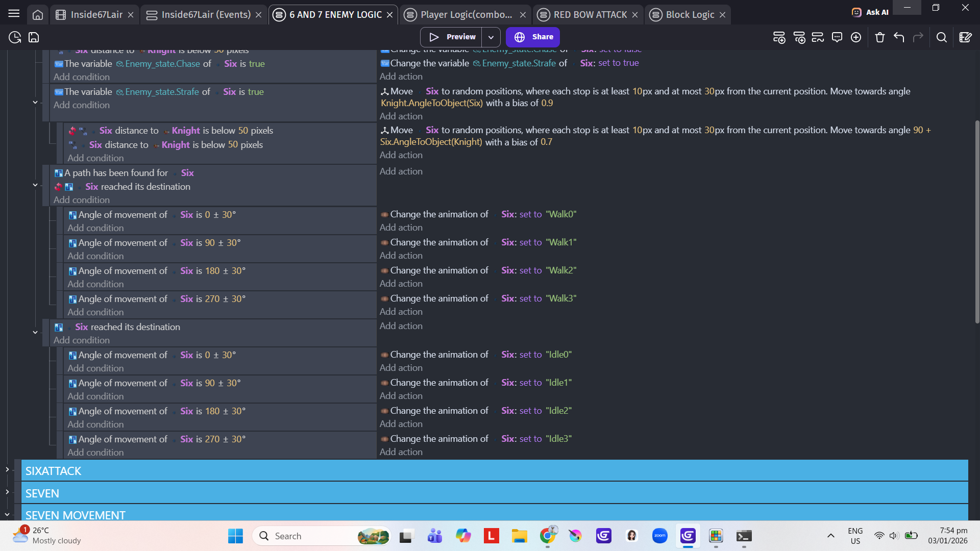The width and height of the screenshot is (980, 551).
Task: Click the Add a comment icon
Action: [x=837, y=37]
